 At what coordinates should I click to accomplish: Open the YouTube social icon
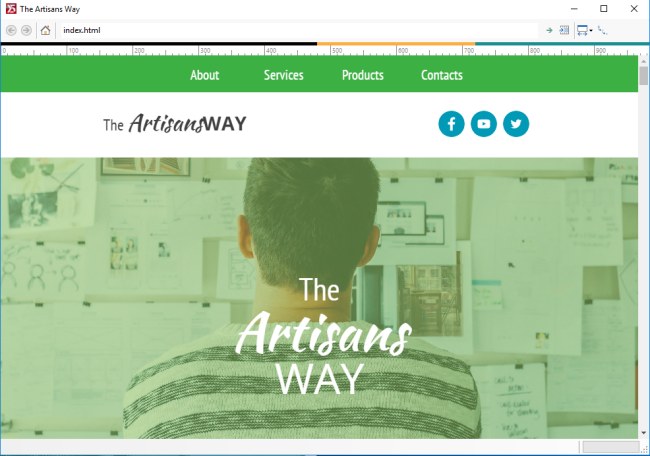(x=484, y=124)
